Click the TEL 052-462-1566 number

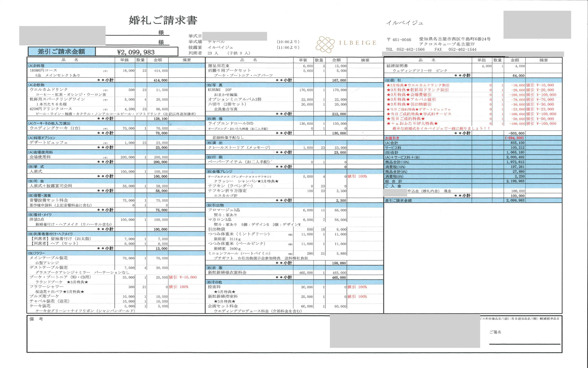tap(405, 49)
